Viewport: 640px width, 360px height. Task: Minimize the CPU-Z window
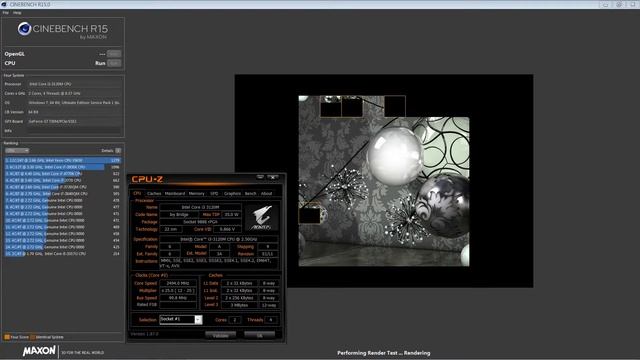(x=260, y=177)
